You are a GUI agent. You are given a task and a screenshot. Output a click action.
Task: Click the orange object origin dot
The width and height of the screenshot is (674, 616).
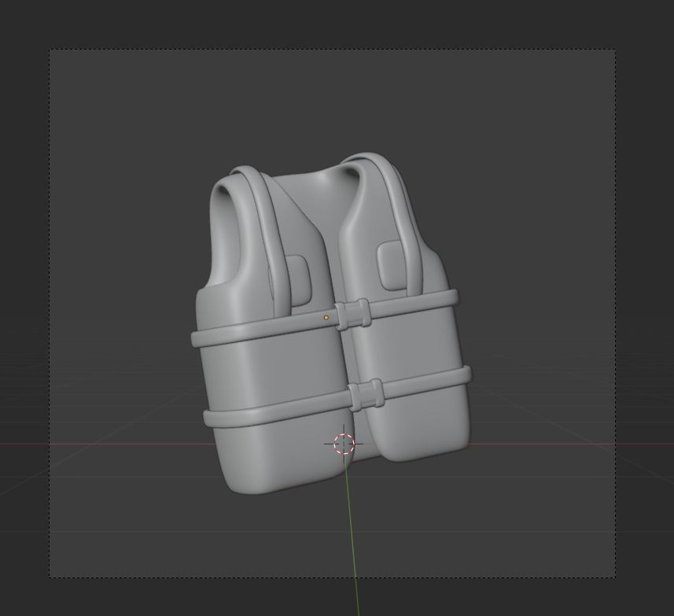point(326,318)
